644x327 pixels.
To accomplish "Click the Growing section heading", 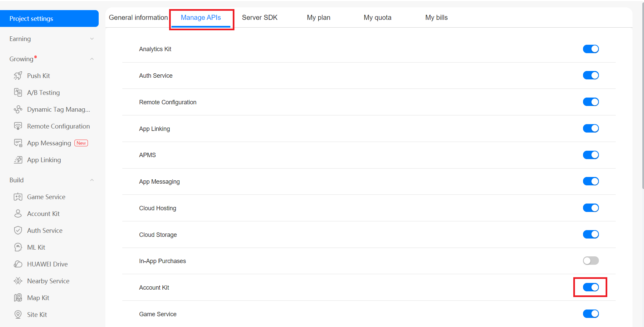I will (22, 59).
